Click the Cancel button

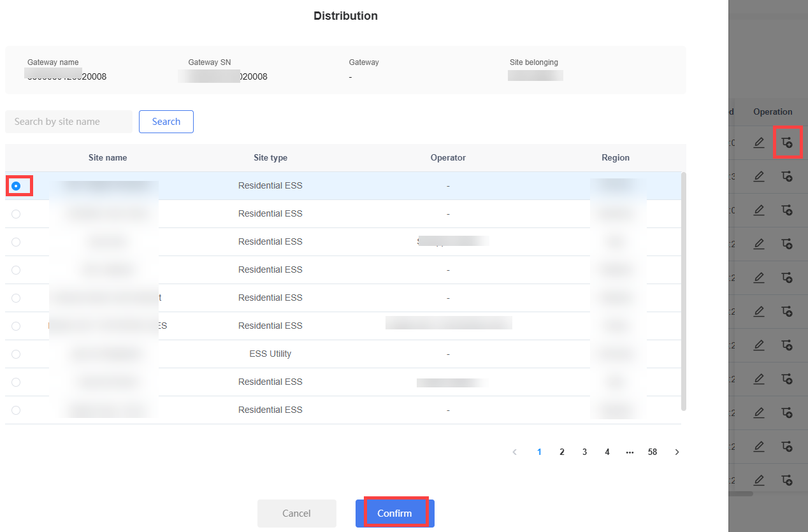point(296,513)
